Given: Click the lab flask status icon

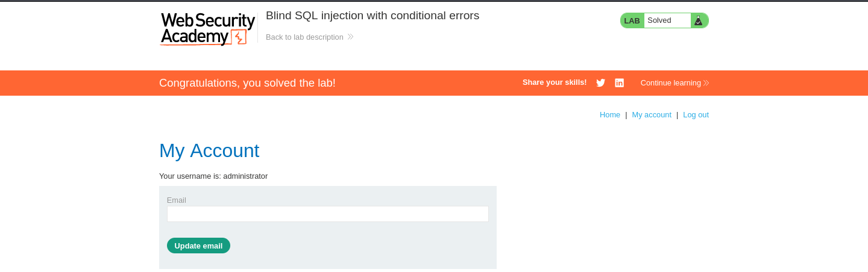Looking at the screenshot, I should coord(698,20).
